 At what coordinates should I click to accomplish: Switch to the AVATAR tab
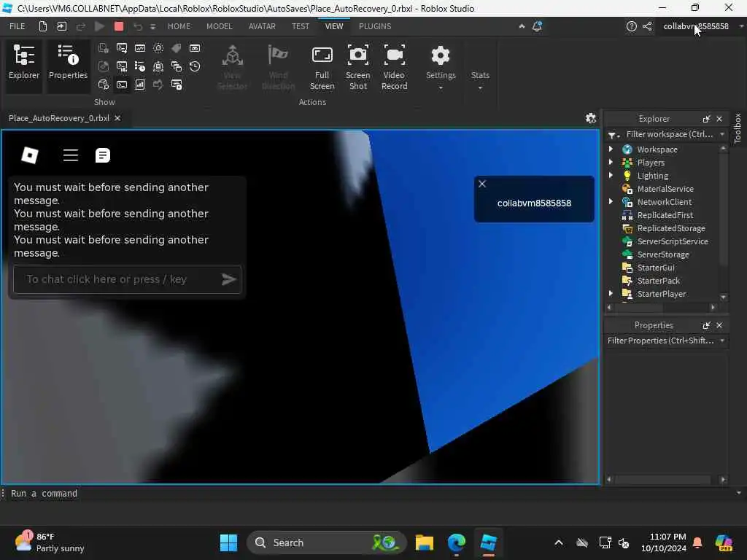coord(262,27)
